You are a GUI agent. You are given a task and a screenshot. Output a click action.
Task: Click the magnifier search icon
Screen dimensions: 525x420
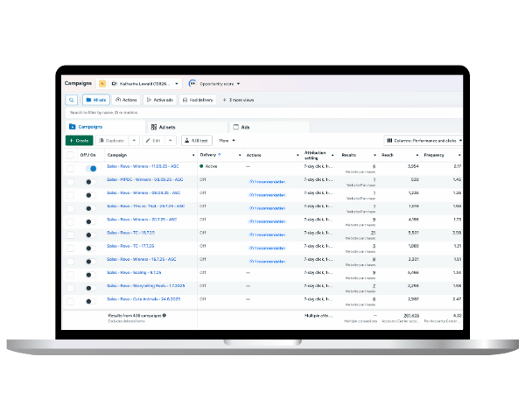click(x=72, y=101)
